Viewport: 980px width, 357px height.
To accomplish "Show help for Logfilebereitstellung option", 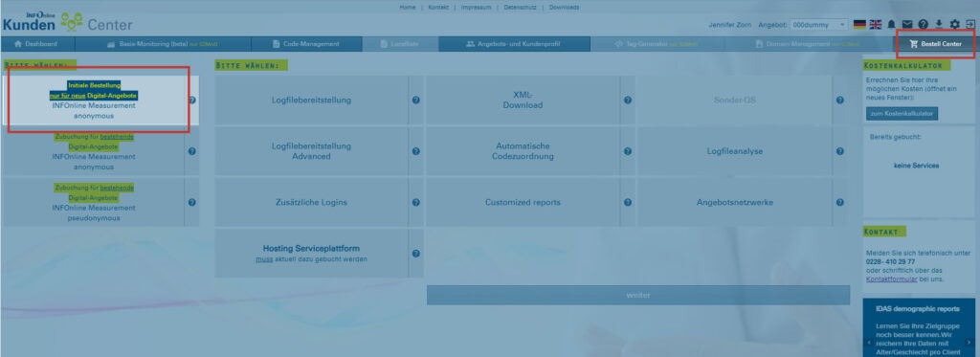I will tap(415, 100).
